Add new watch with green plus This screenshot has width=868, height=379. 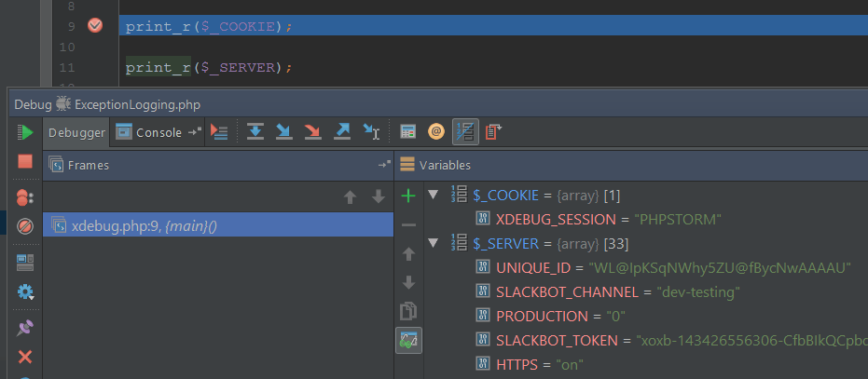pos(408,196)
